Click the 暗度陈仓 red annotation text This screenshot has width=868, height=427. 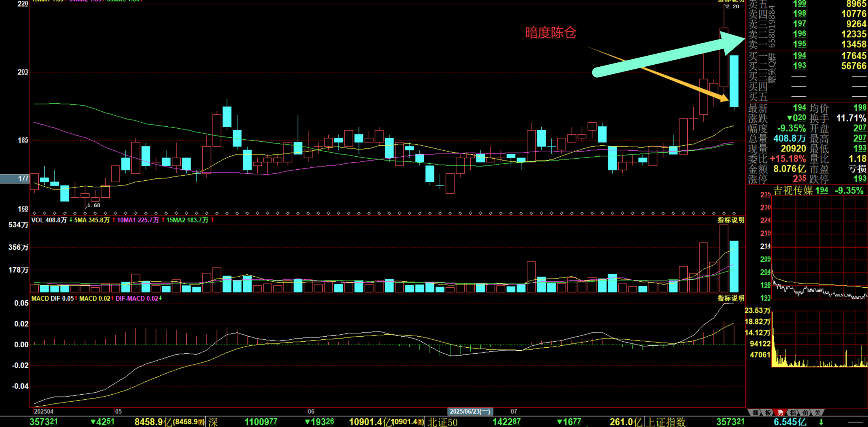(550, 32)
